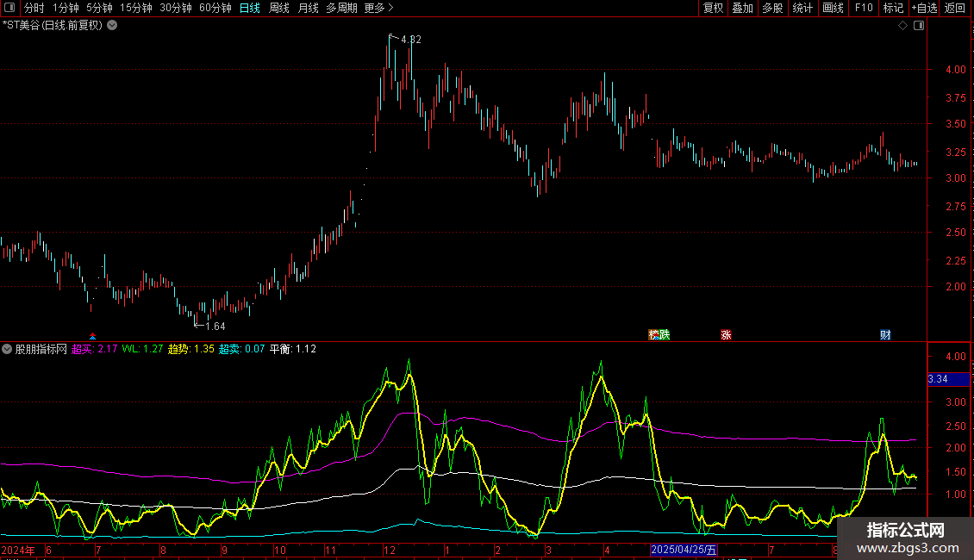Viewport: 974px width, 560px height.
Task: Add stock via +自选 button
Action: (924, 8)
